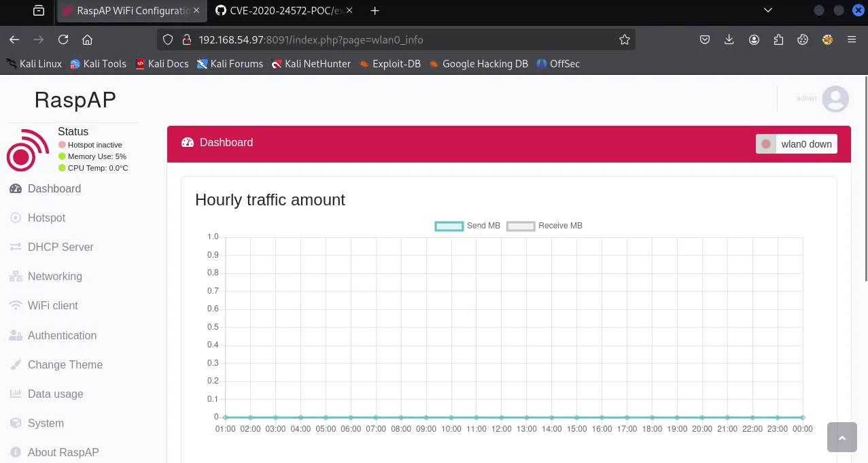The width and height of the screenshot is (868, 463).
Task: Expand the browser tab list dropdown
Action: [767, 10]
